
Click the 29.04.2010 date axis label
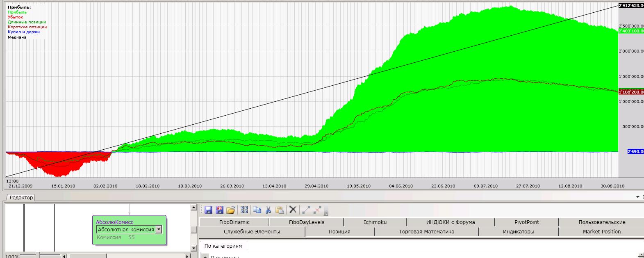(316, 186)
